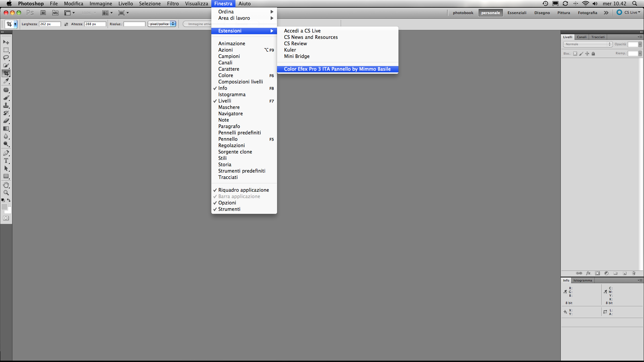Expand the Ordina submenu

tap(244, 12)
